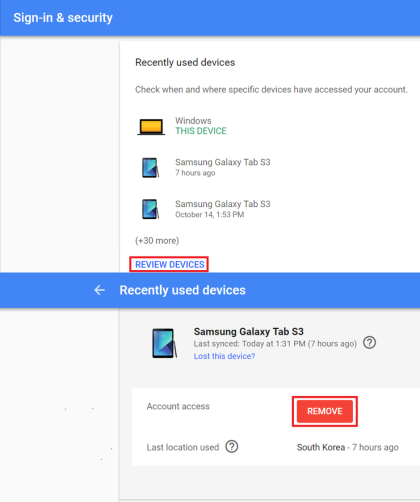Screen dimensions: 420x502
Task: Click the REVIEW DEVICES link
Action: (169, 264)
